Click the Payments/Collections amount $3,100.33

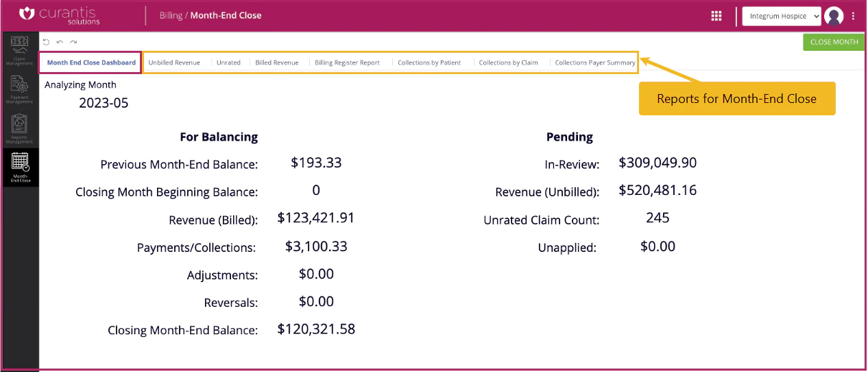tap(316, 246)
